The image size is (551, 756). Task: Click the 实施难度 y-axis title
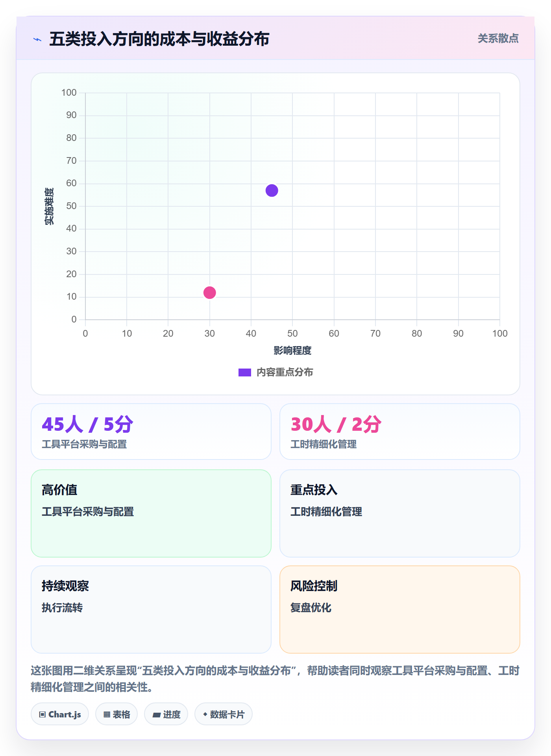click(49, 206)
